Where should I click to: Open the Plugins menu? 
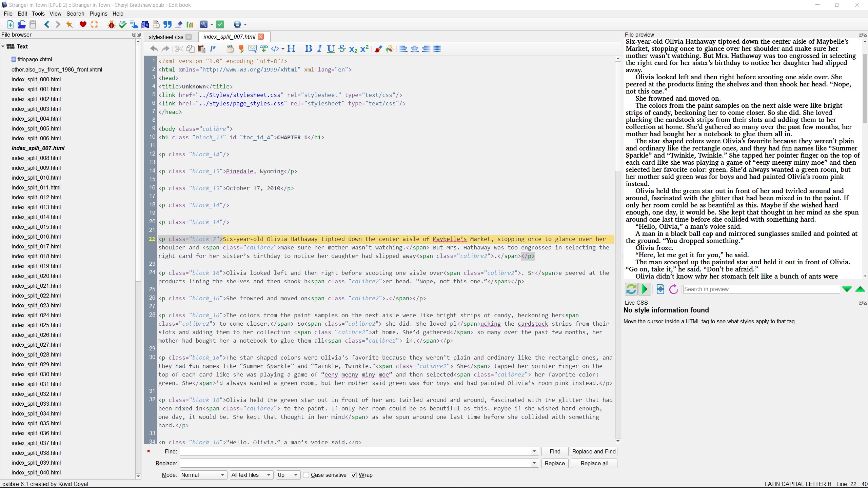[x=98, y=14]
